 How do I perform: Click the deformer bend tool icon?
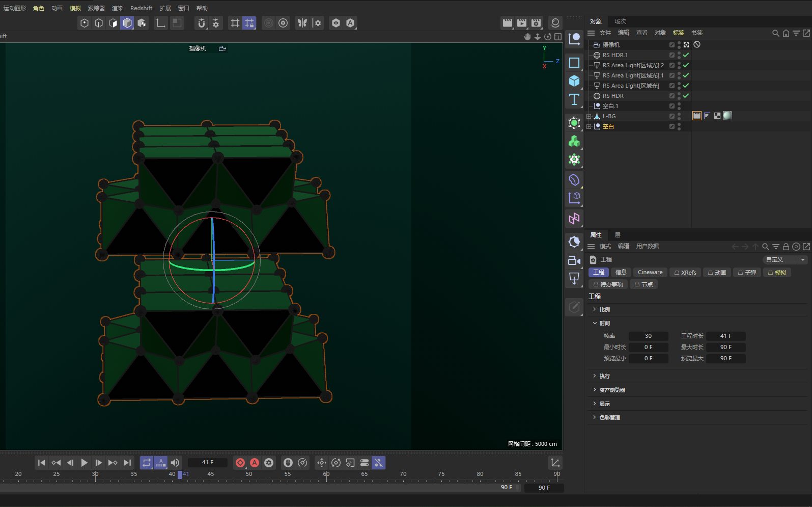click(x=574, y=180)
